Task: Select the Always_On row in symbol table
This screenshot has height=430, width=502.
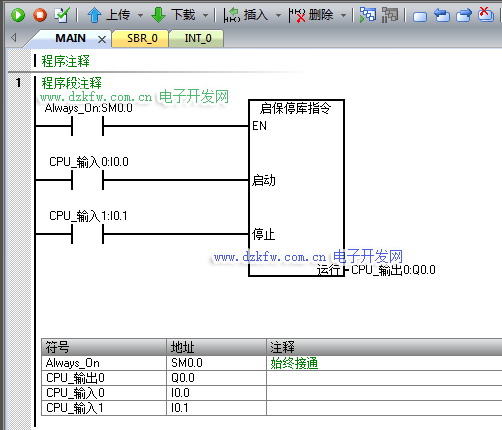Action: point(272,363)
